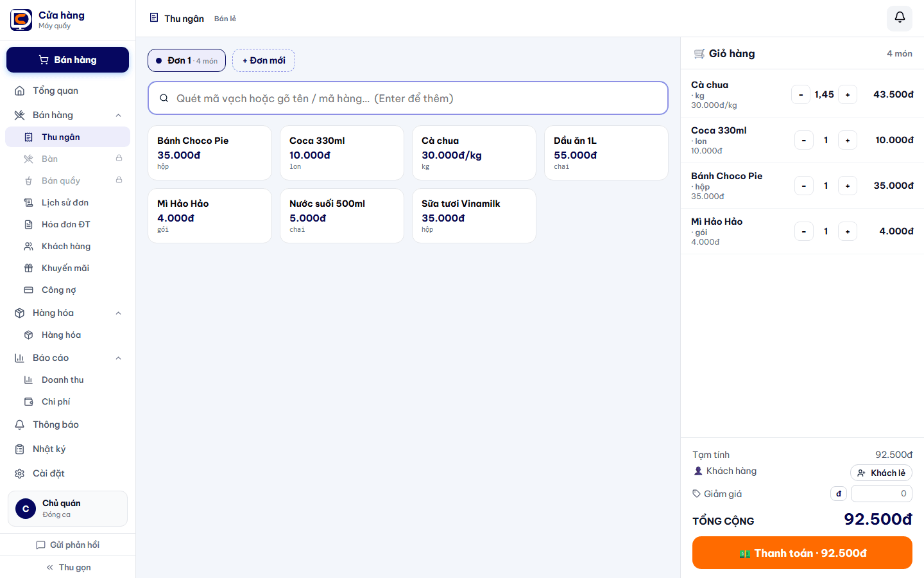Click the Khuyến mãi gift icon
This screenshot has height=578, width=924.
pos(28,268)
